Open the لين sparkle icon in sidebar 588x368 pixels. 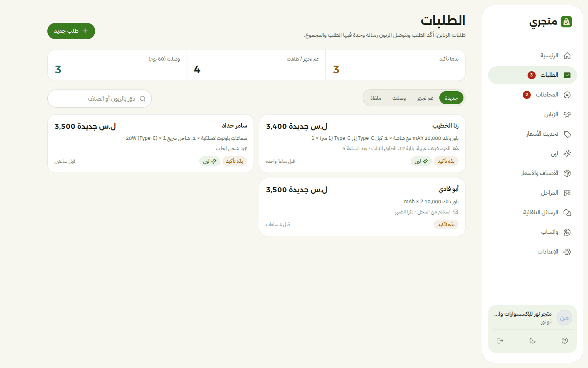click(567, 154)
